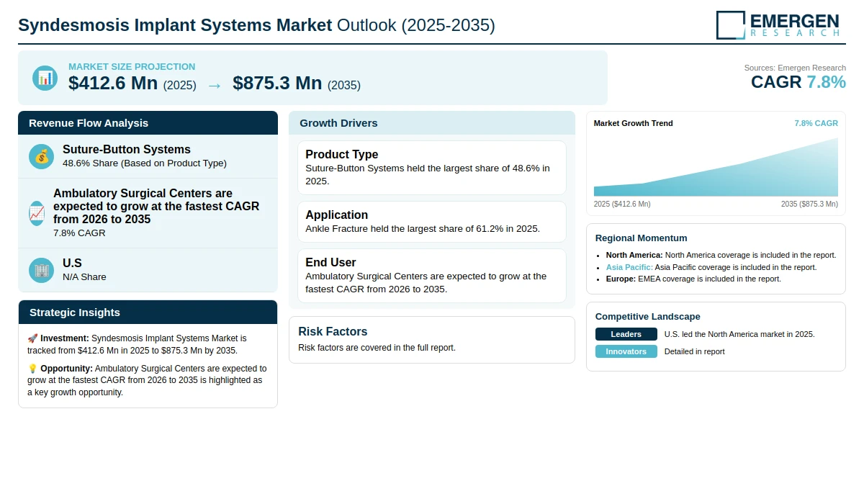Open the Application driver card
The height and width of the screenshot is (504, 864).
tap(432, 222)
